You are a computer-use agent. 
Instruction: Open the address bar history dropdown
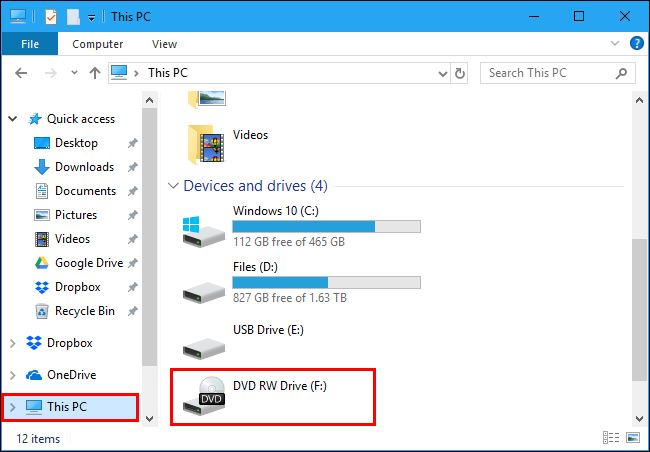(442, 73)
